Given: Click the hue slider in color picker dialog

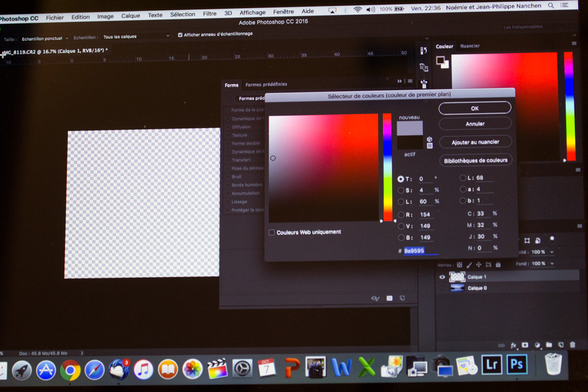Looking at the screenshot, I should (387, 167).
